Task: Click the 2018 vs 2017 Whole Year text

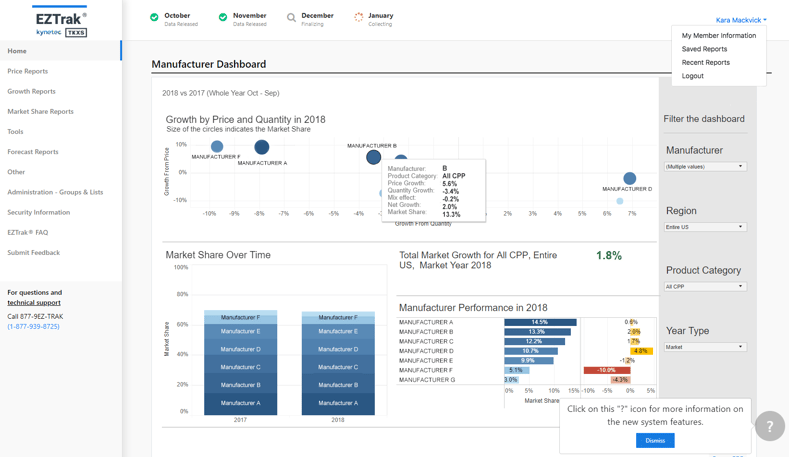Action: [221, 93]
